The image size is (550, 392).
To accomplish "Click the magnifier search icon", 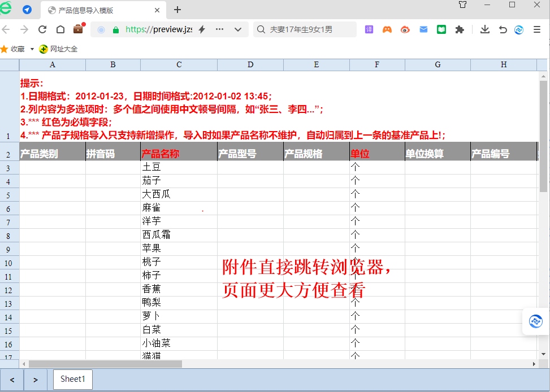I will pyautogui.click(x=261, y=29).
